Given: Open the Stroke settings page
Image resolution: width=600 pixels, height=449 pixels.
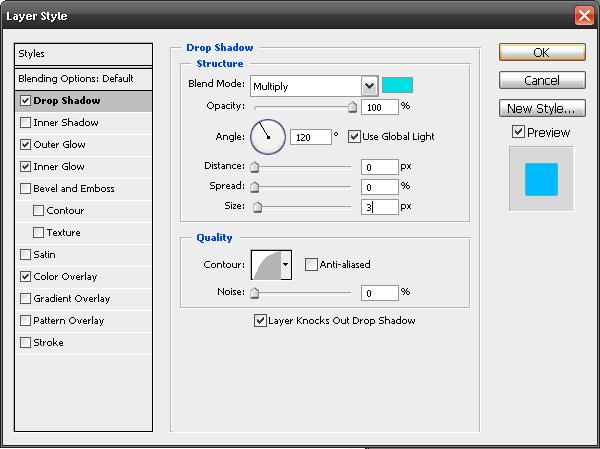Looking at the screenshot, I should (x=48, y=343).
